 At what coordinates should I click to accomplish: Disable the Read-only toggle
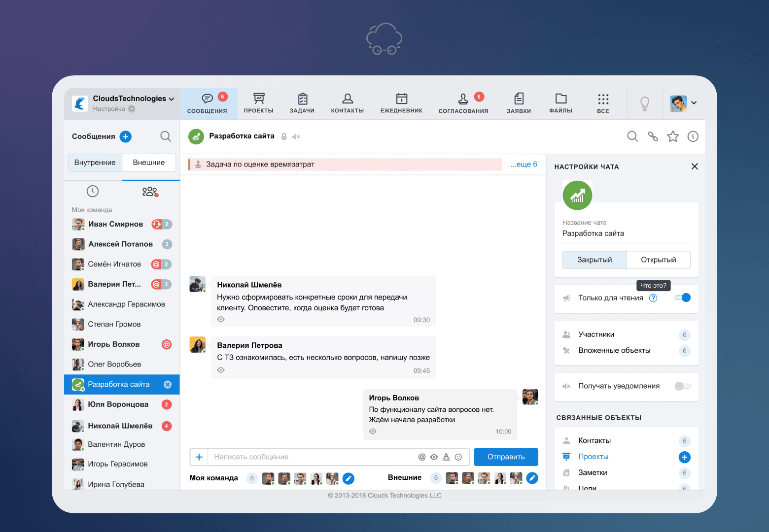pyautogui.click(x=683, y=298)
